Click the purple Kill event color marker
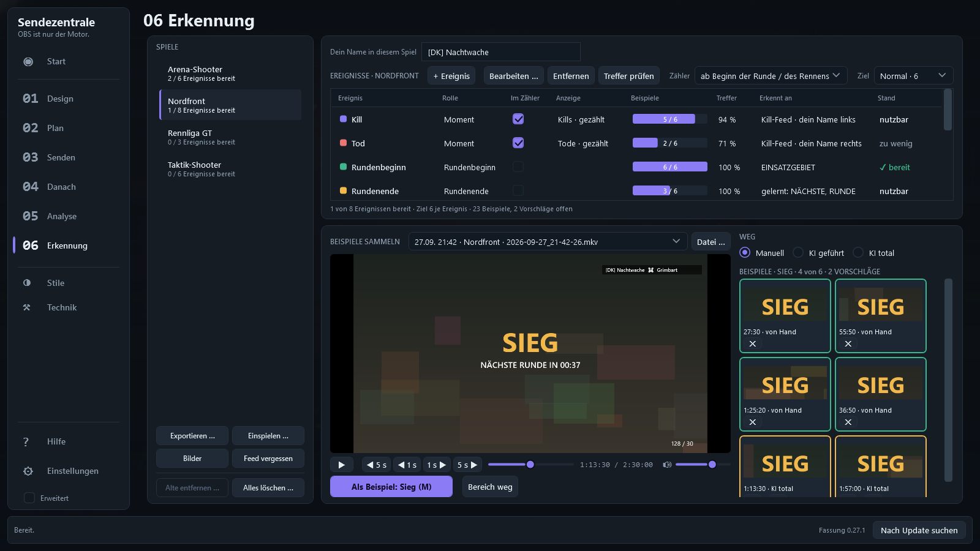 point(343,119)
